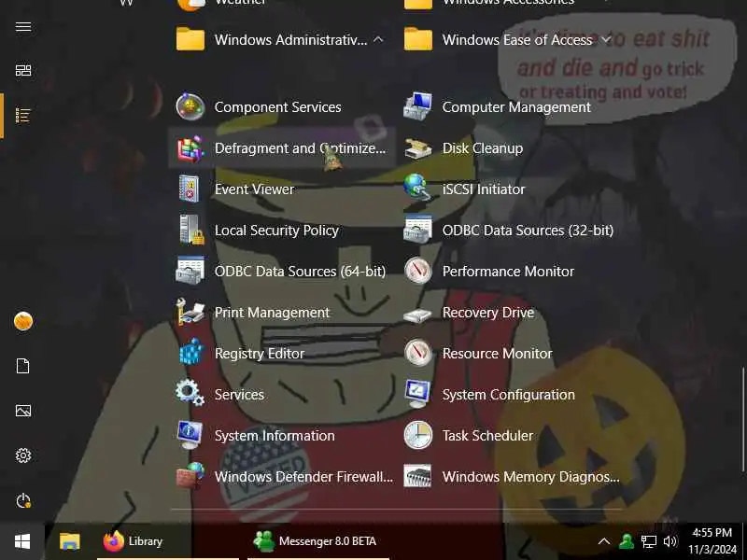Open Windows Defender Firewall icon
This screenshot has height=560, width=747.
coord(190,476)
